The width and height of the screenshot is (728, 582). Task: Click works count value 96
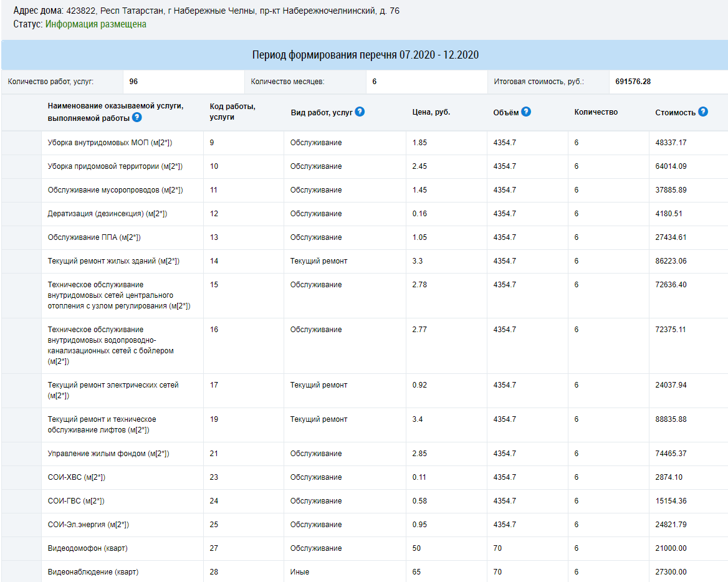[133, 82]
